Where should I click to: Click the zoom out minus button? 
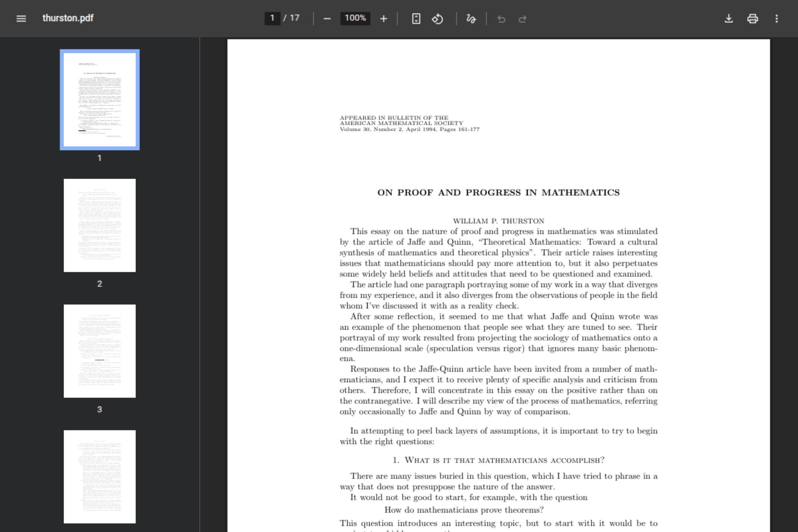pos(327,19)
